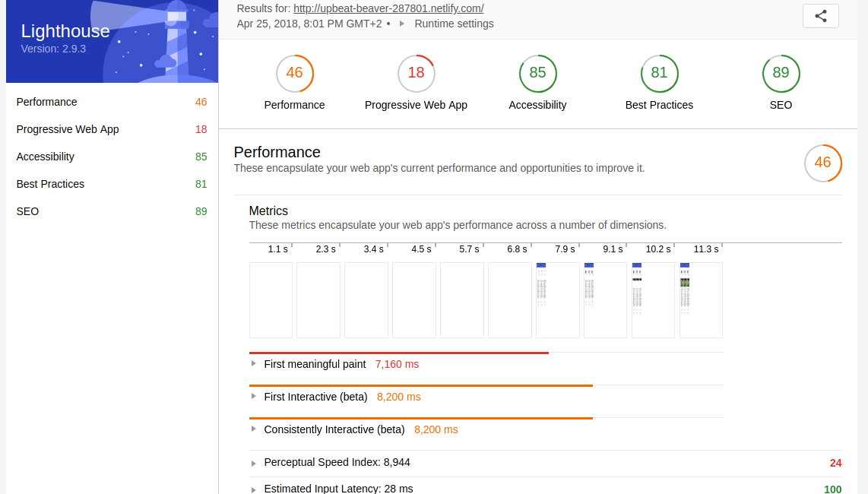Click the share report icon button

pos(820,16)
